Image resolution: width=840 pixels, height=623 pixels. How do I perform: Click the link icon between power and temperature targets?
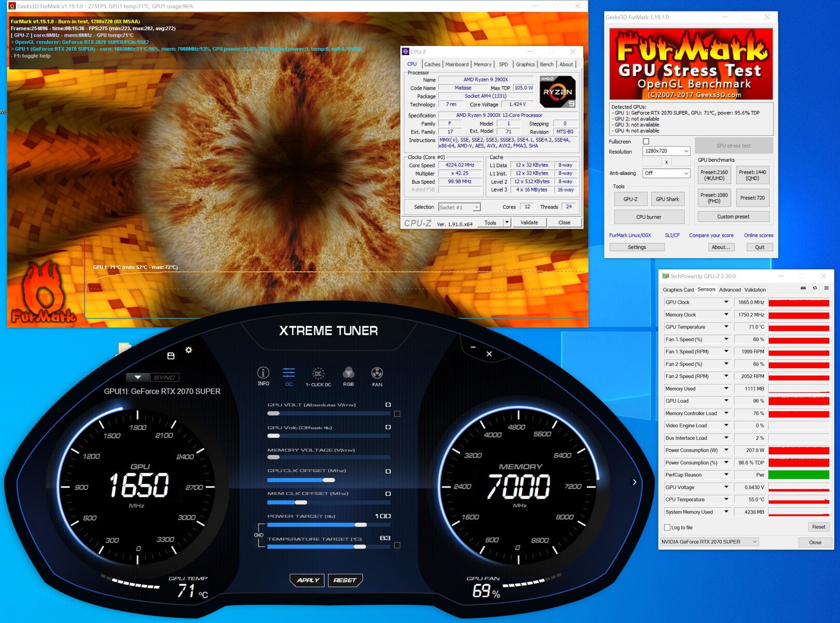(x=258, y=535)
